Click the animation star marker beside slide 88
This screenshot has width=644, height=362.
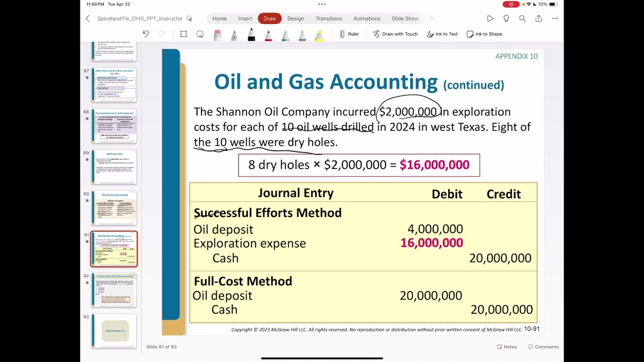pos(87,119)
